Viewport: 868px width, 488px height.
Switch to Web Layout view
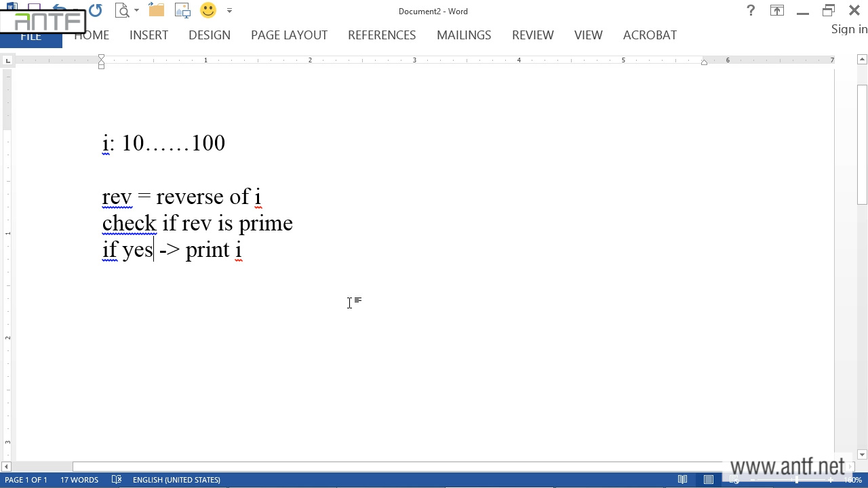[734, 480]
